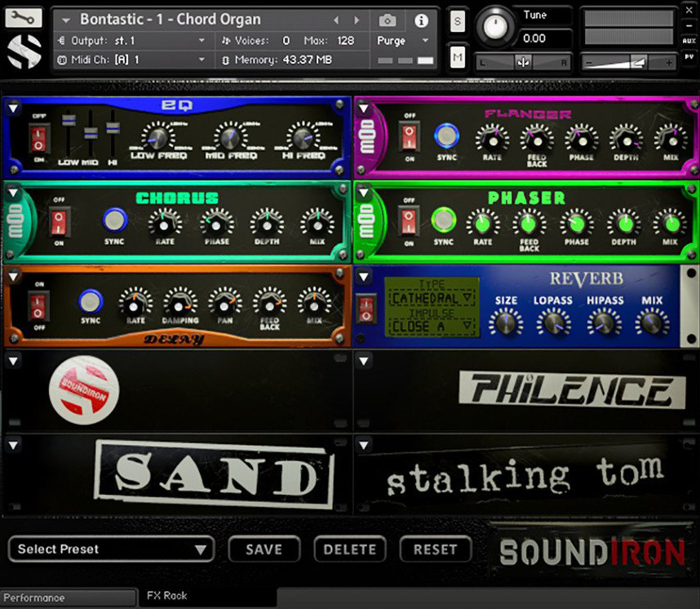Click the SAVE preset button
This screenshot has width=700, height=609.
pyautogui.click(x=264, y=549)
